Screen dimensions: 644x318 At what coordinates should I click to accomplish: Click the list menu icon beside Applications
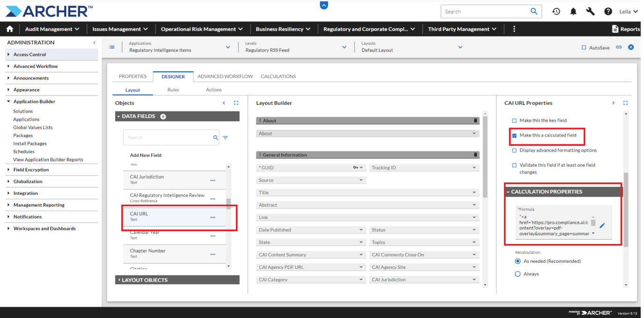[112, 47]
